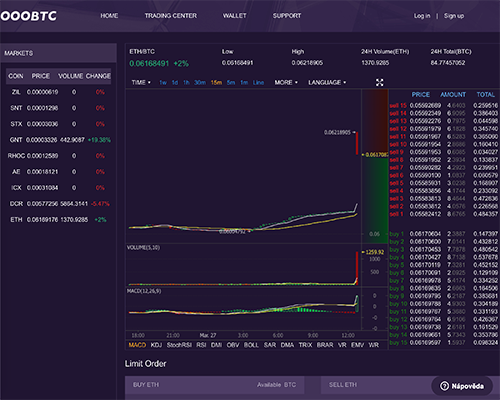Select the 1w timeframe
The height and width of the screenshot is (400, 500).
pos(163,82)
